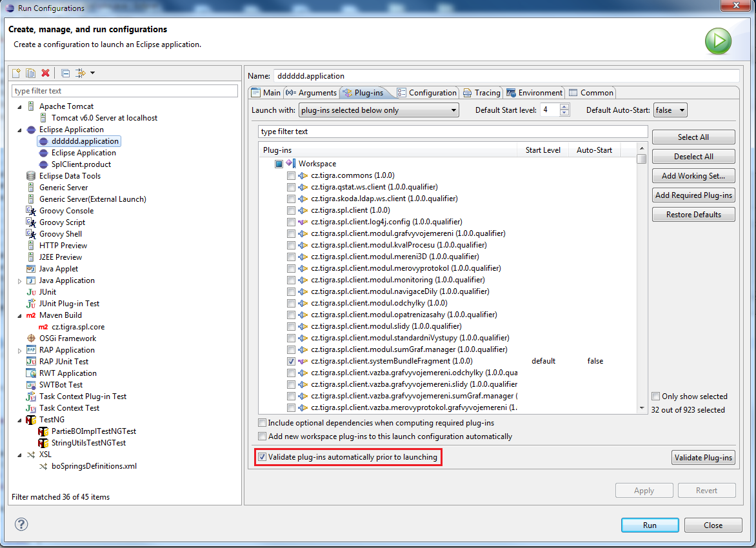Open the PartieBOImplTestNGTest configuration

tap(94, 431)
